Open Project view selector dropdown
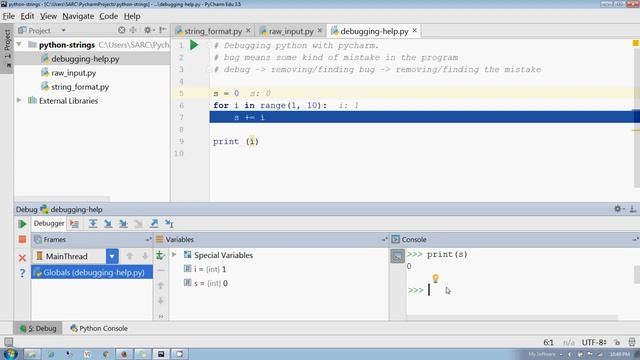This screenshot has height=360, width=640. [63, 31]
